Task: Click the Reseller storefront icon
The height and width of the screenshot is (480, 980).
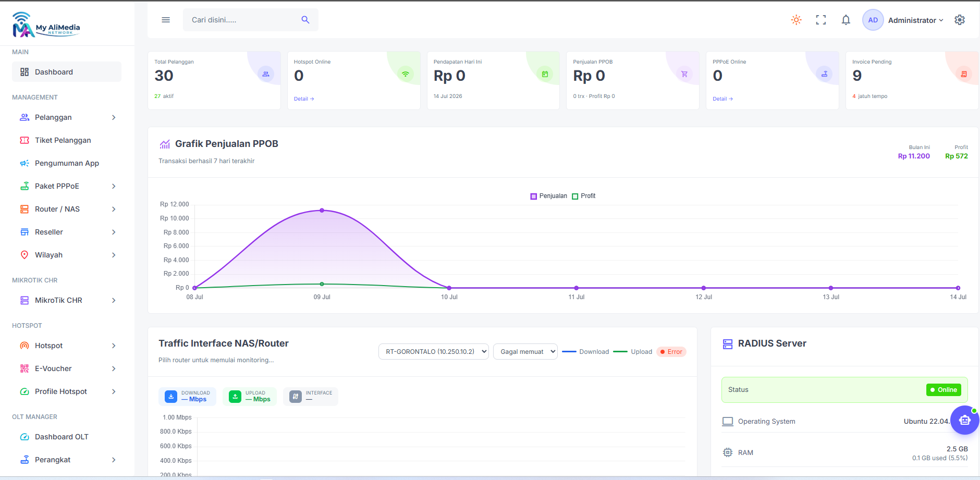Action: coord(24,232)
